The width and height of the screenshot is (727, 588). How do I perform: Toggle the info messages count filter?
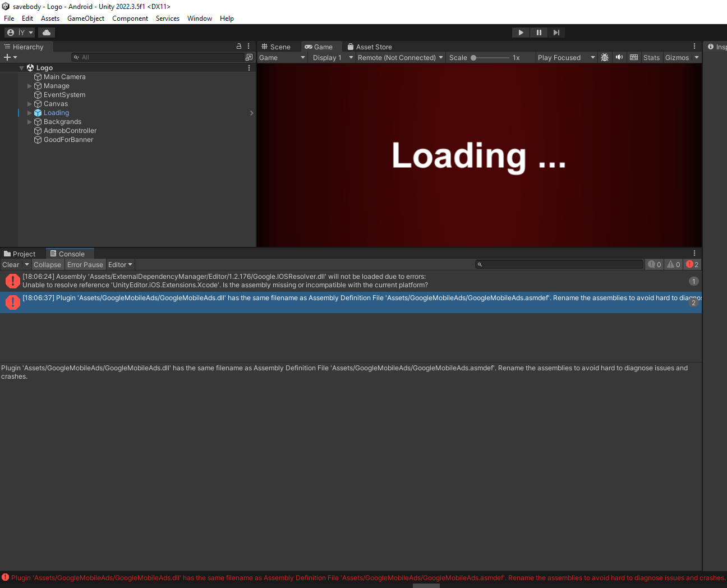pyautogui.click(x=655, y=265)
